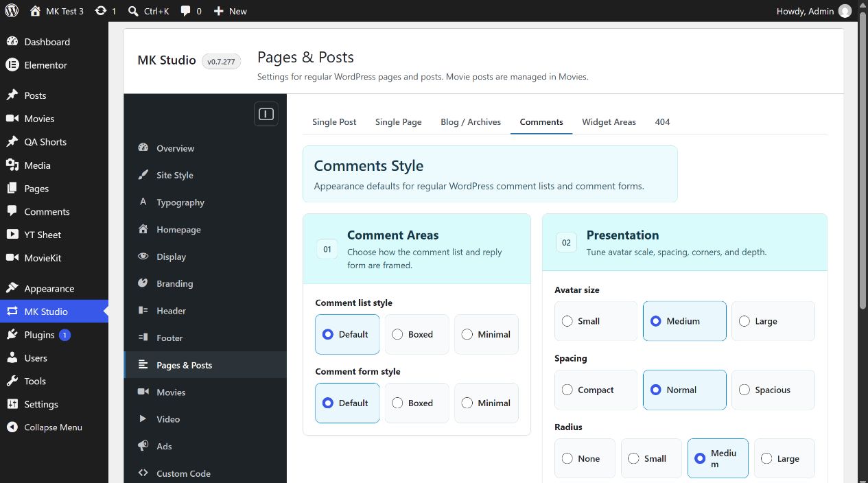Click the Typography letter A icon
Viewport: 868px width, 483px height.
(143, 202)
